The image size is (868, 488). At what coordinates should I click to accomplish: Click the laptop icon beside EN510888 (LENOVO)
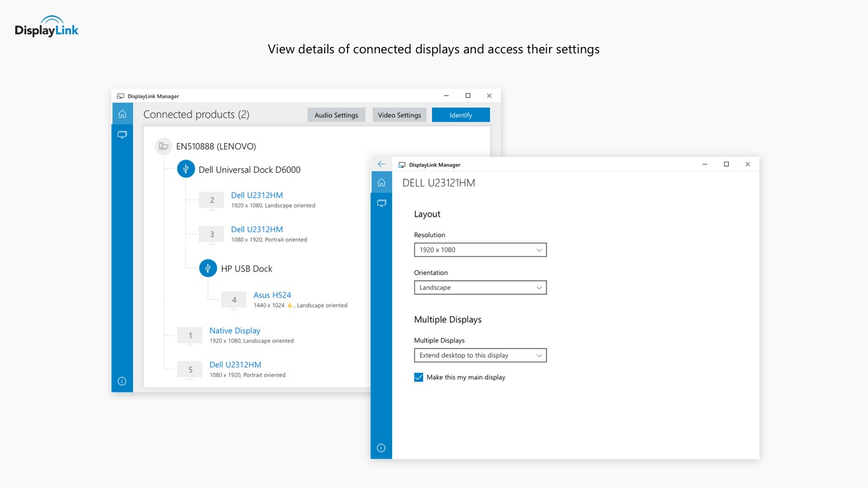click(163, 146)
